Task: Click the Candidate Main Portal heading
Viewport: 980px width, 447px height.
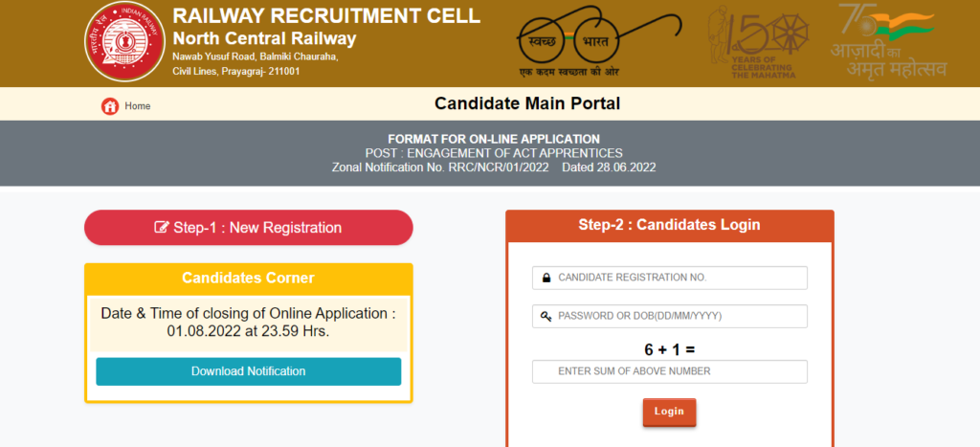Action: click(x=527, y=103)
